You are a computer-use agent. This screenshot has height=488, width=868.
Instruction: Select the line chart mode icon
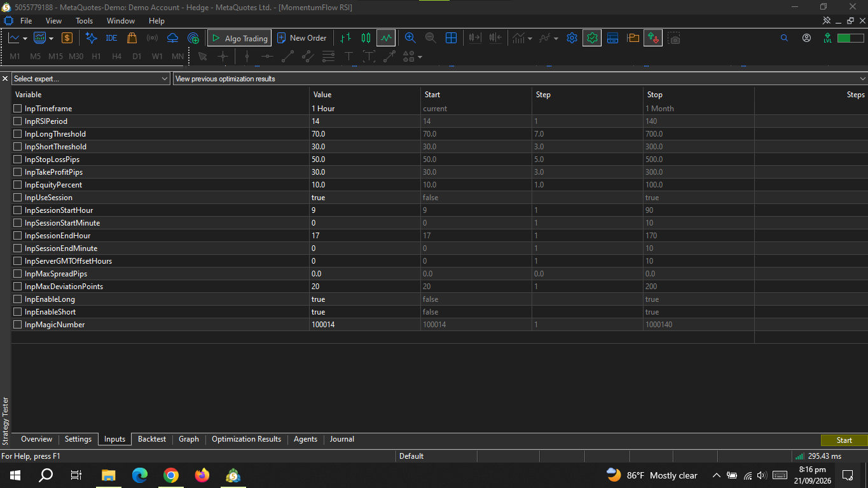pyautogui.click(x=386, y=38)
